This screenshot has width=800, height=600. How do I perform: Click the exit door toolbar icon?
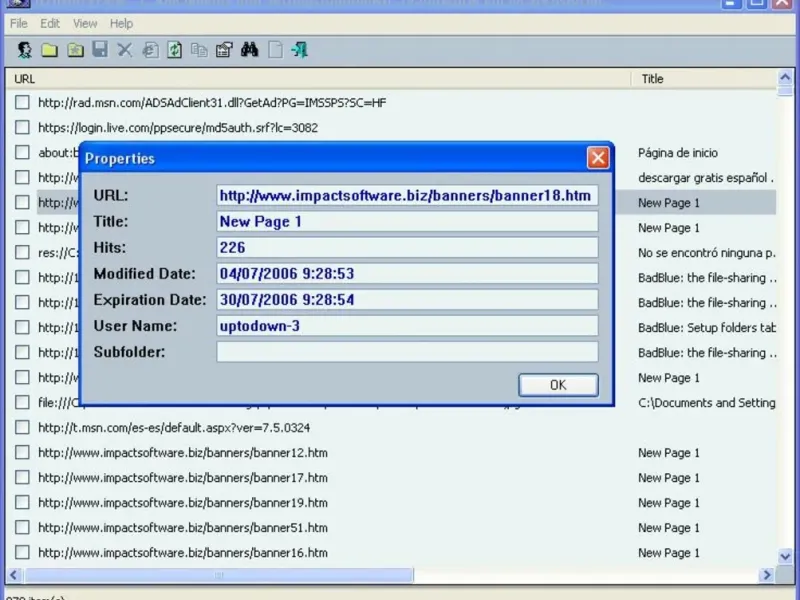299,50
